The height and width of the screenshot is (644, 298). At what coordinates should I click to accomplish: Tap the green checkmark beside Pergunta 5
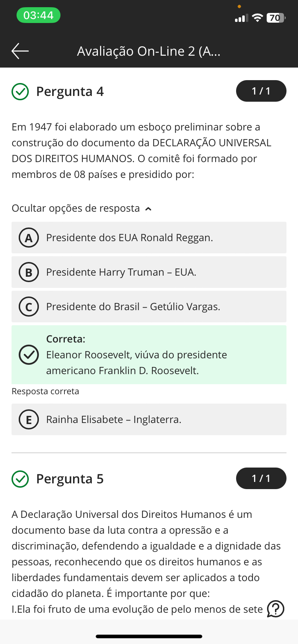coord(20,479)
